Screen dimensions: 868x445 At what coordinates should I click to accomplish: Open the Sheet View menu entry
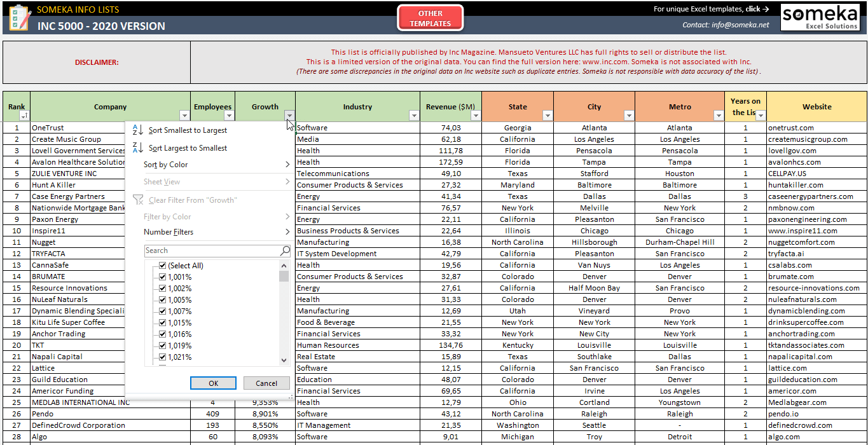click(210, 182)
